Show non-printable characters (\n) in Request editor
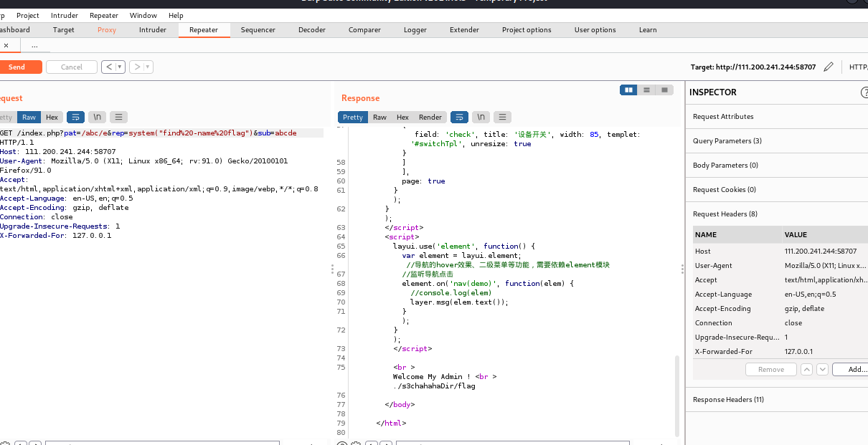The width and height of the screenshot is (868, 445). pyautogui.click(x=98, y=117)
